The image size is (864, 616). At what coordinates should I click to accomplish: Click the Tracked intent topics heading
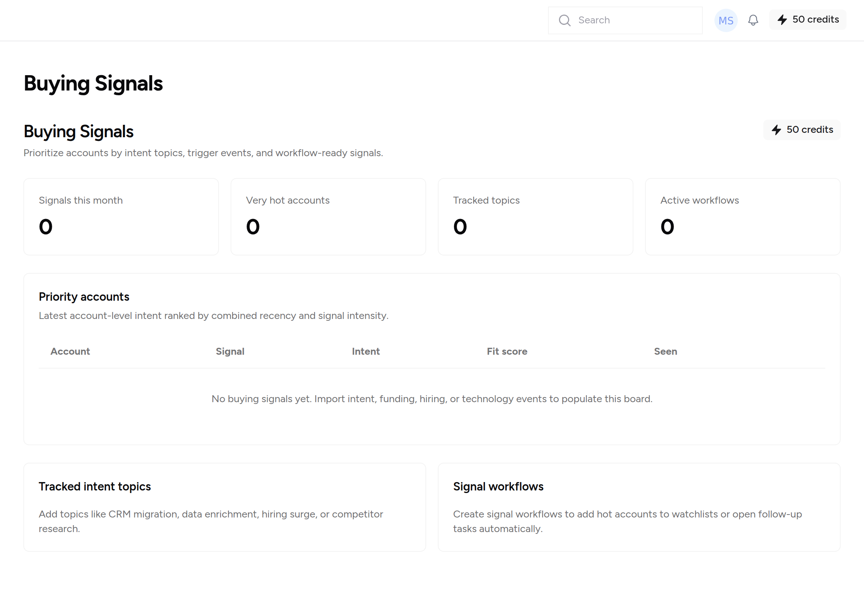point(94,486)
